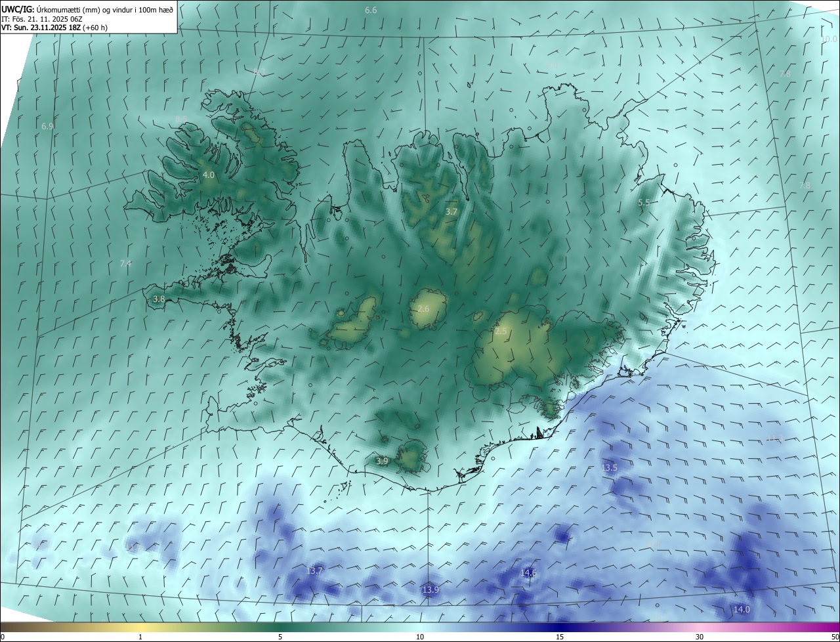
Task: Click the 6.6 value label
Action: [371, 11]
